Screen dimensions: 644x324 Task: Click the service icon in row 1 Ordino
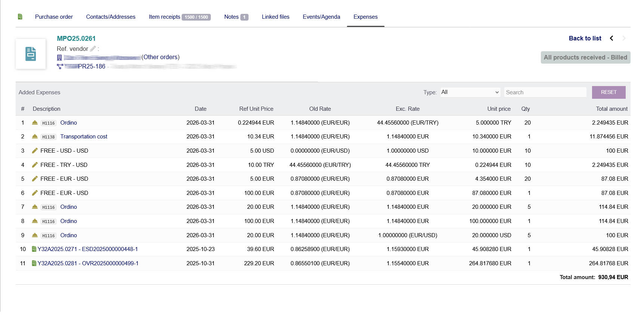pyautogui.click(x=35, y=123)
